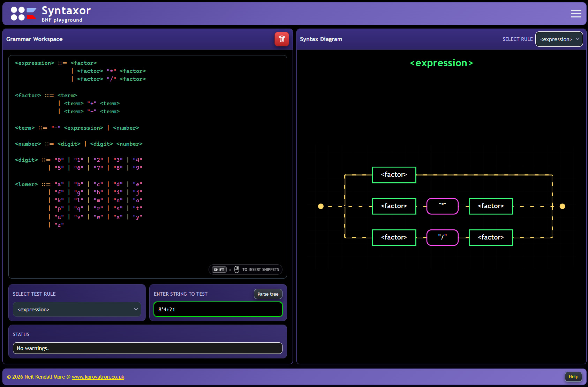Click the status box reading No warnings
Screen dimensions: 588x387
point(148,348)
